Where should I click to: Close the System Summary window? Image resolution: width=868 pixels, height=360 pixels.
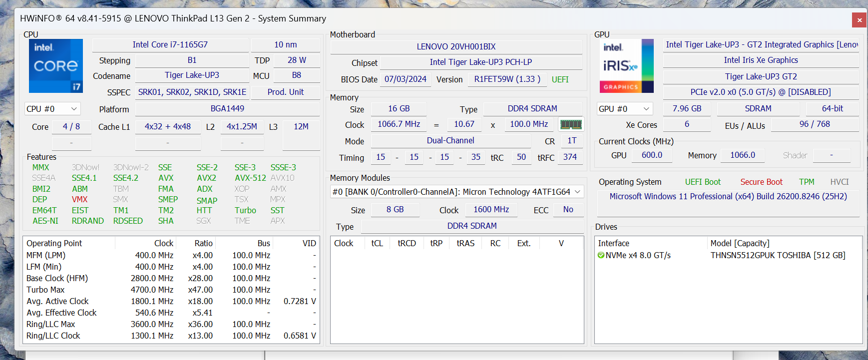coord(860,20)
